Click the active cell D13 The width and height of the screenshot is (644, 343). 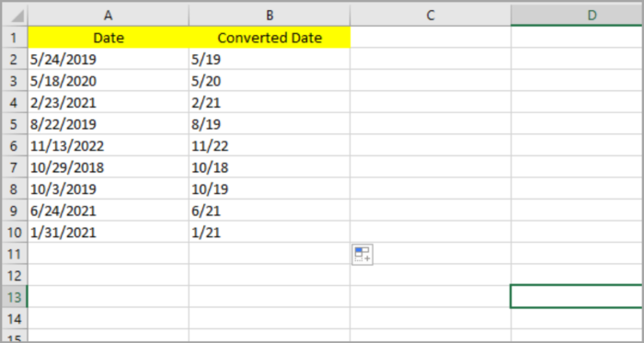pyautogui.click(x=577, y=296)
